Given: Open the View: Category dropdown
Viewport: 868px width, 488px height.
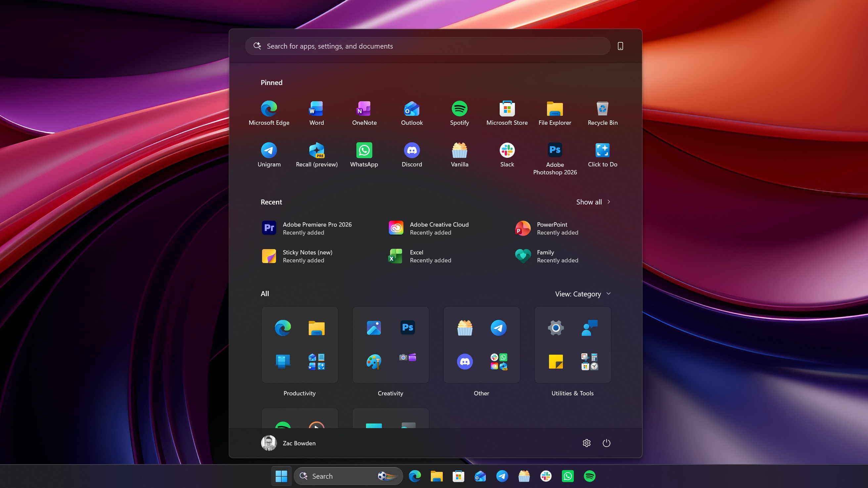Looking at the screenshot, I should (583, 294).
